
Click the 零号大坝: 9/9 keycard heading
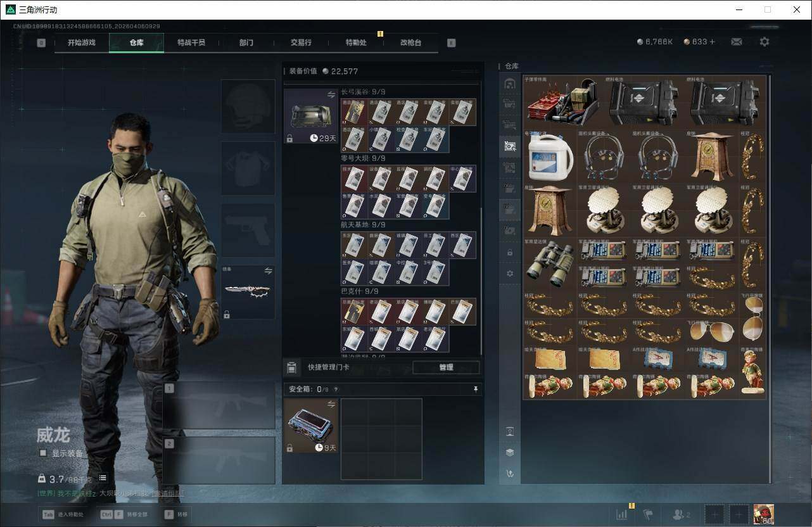point(363,158)
